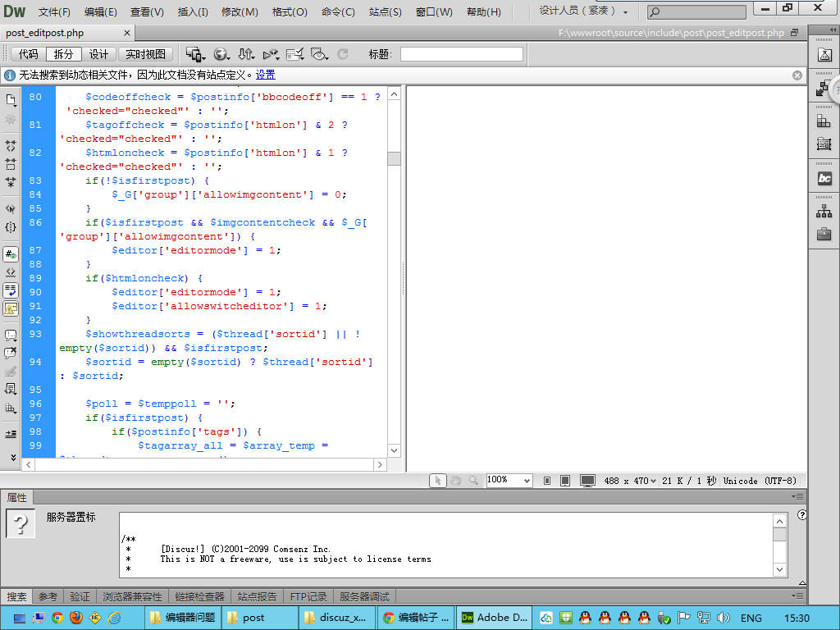The height and width of the screenshot is (630, 840).
Task: Click the Expand All icon
Action: pos(11,182)
